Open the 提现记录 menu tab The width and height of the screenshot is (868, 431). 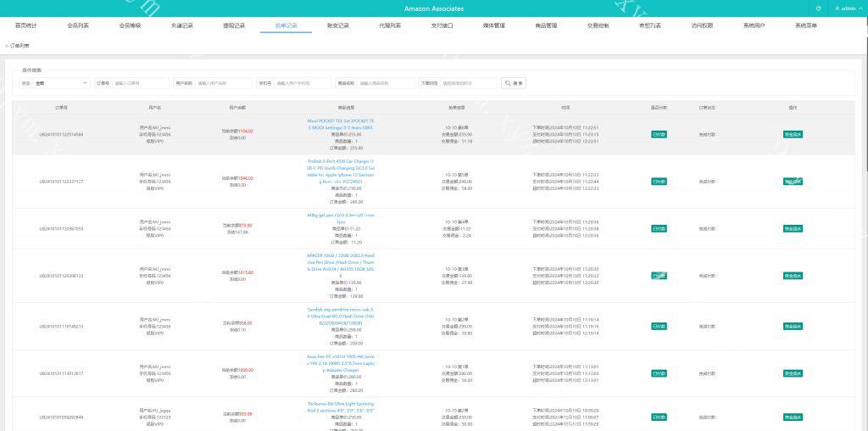pyautogui.click(x=234, y=25)
